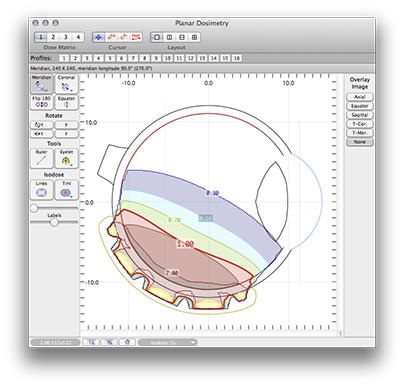Click the Flip 180 button
This screenshot has width=404, height=387.
pyautogui.click(x=41, y=102)
